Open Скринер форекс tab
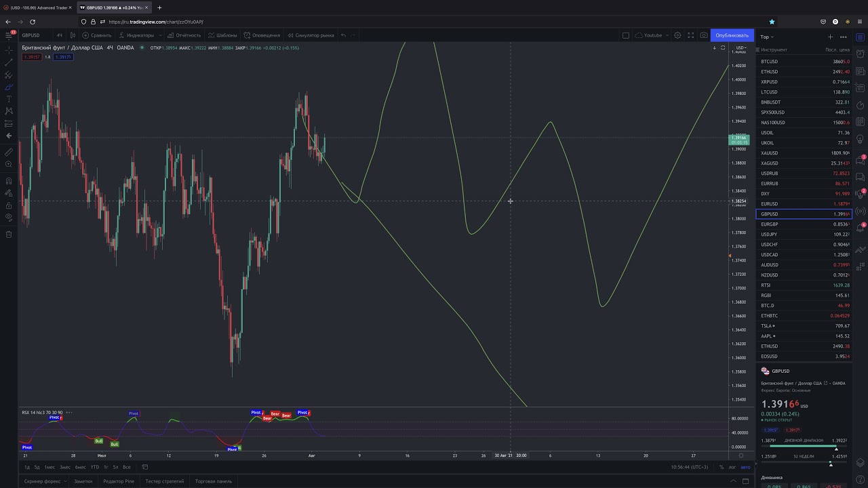This screenshot has height=488, width=868. 41,481
